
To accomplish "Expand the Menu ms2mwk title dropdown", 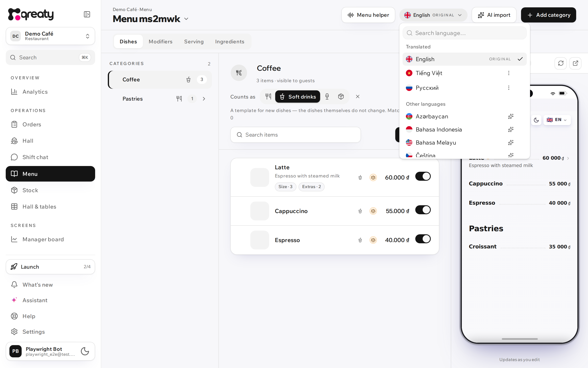I will (x=186, y=19).
